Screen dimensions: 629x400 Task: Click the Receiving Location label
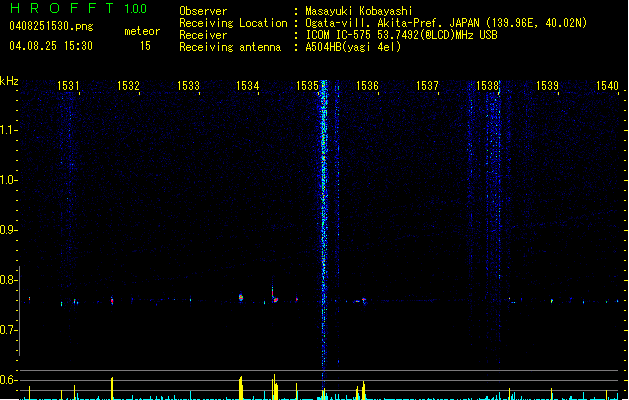[233, 23]
